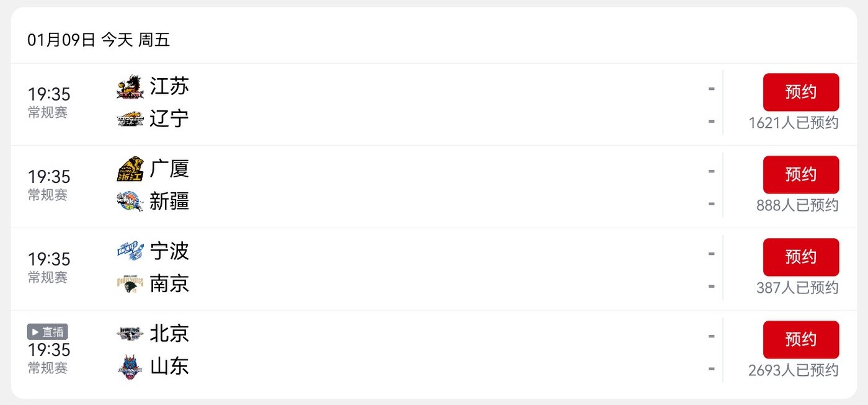868x405 pixels.
Task: Open the 辽宁 team name link
Action: point(169,118)
